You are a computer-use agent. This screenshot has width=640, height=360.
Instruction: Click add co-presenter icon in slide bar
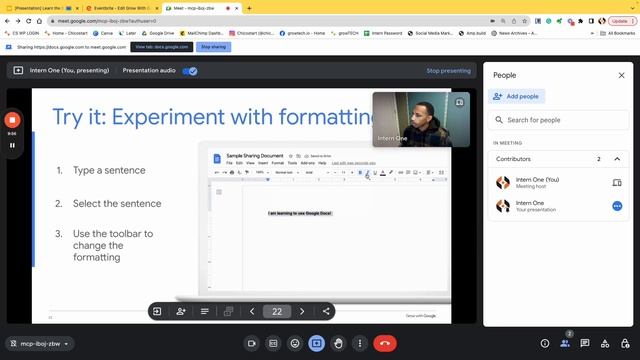point(181,311)
